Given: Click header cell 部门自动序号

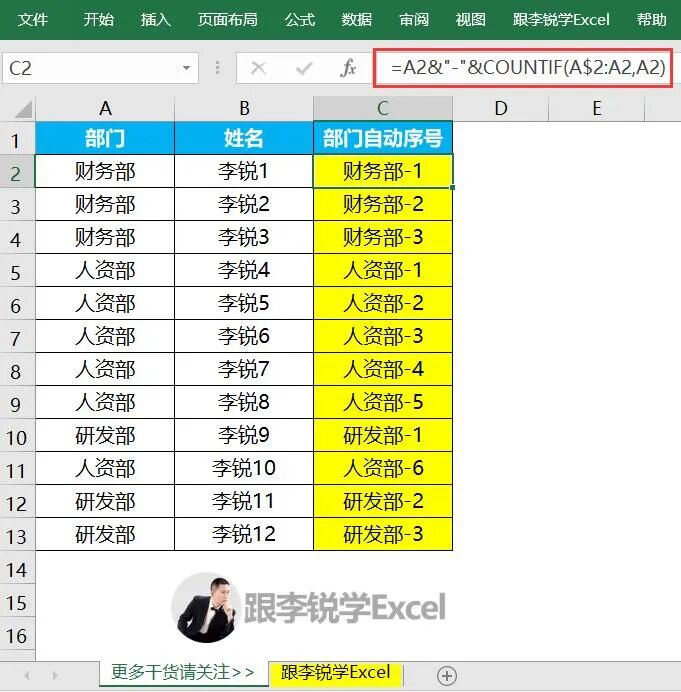Looking at the screenshot, I should click(x=383, y=138).
